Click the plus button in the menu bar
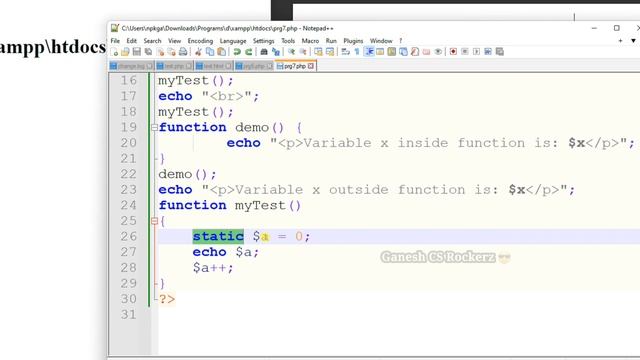The image size is (640, 360). tap(620, 41)
